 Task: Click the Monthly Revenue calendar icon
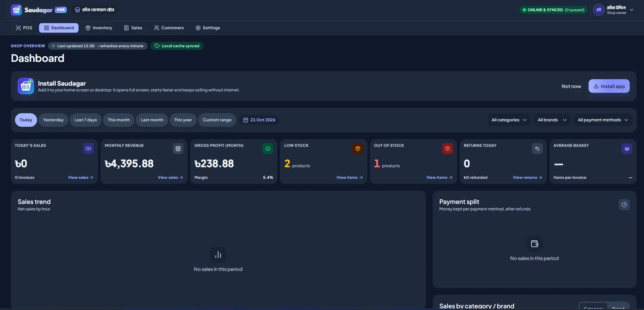(178, 149)
